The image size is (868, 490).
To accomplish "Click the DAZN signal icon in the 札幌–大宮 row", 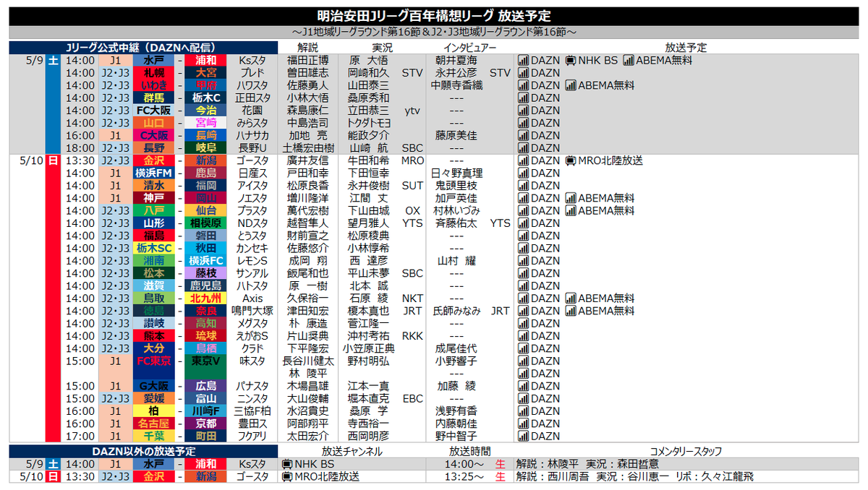I will (524, 73).
